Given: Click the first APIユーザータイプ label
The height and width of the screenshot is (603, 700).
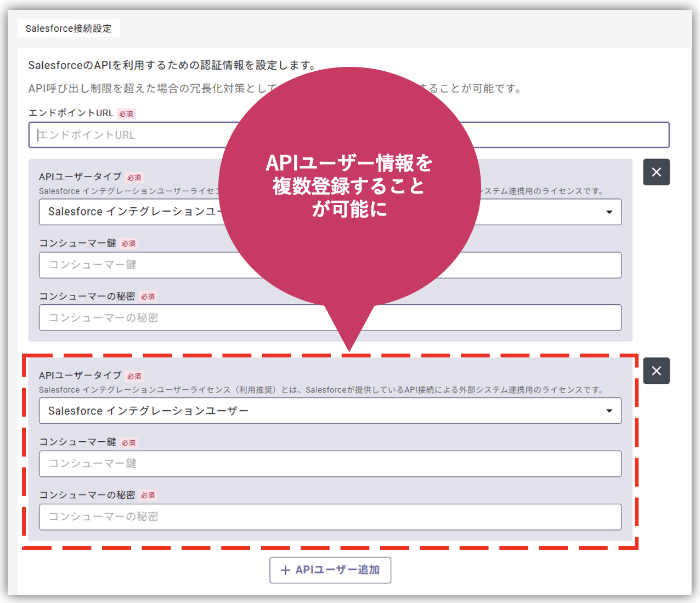Looking at the screenshot, I should pos(80,177).
